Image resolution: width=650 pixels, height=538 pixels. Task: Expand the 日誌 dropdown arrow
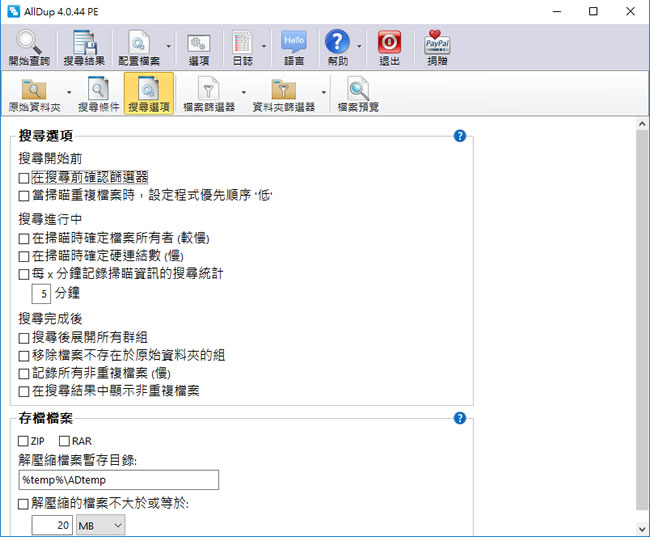coord(264,46)
